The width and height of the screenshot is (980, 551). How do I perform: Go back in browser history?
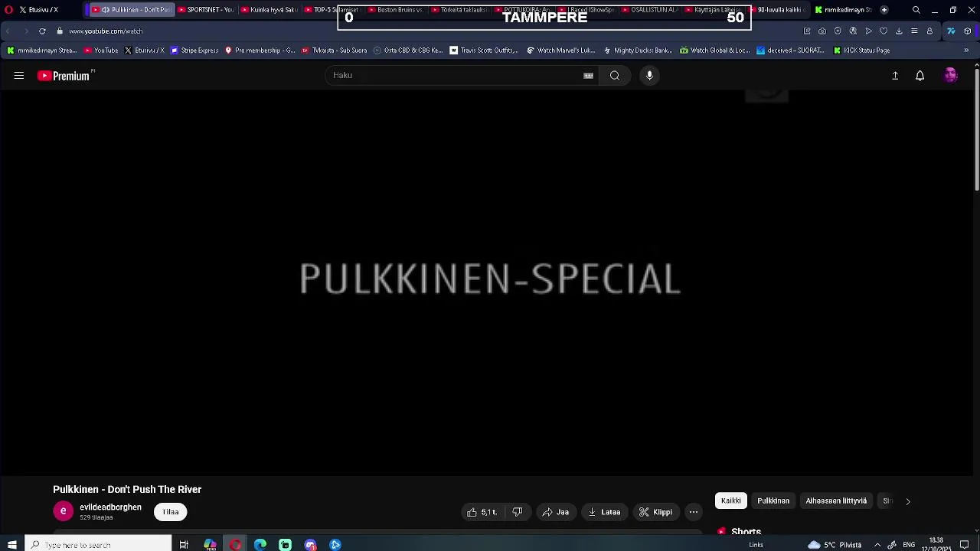pos(8,31)
